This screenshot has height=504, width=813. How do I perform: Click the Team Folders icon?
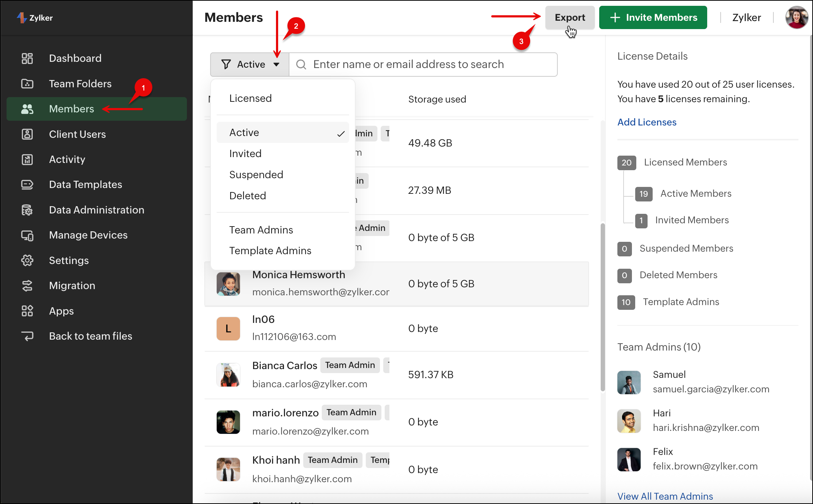(27, 84)
